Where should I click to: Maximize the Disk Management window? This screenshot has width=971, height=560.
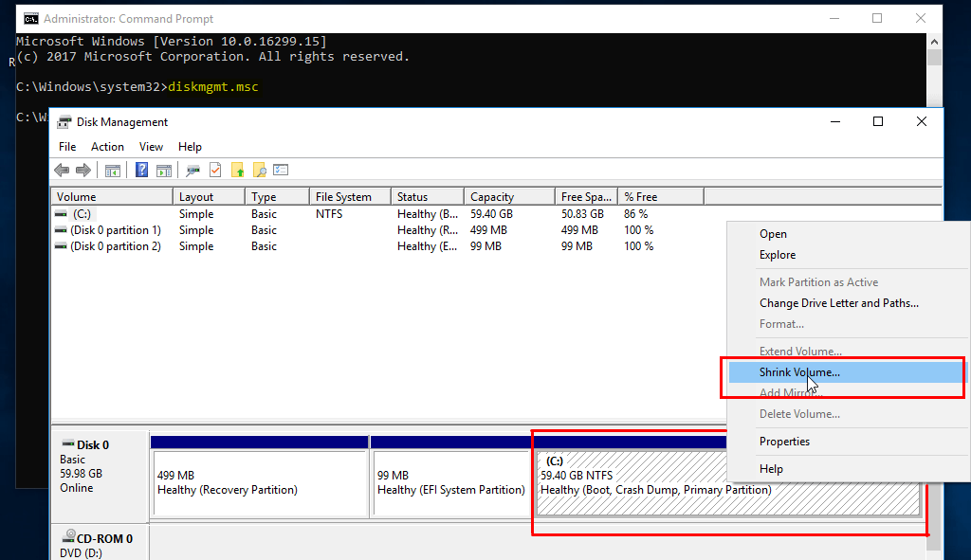(x=877, y=121)
